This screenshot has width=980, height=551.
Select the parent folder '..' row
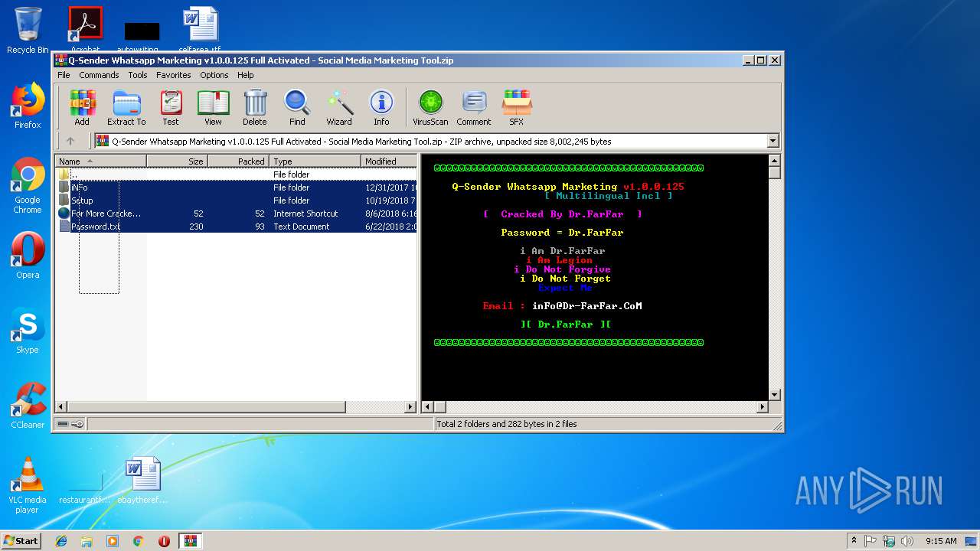click(237, 174)
